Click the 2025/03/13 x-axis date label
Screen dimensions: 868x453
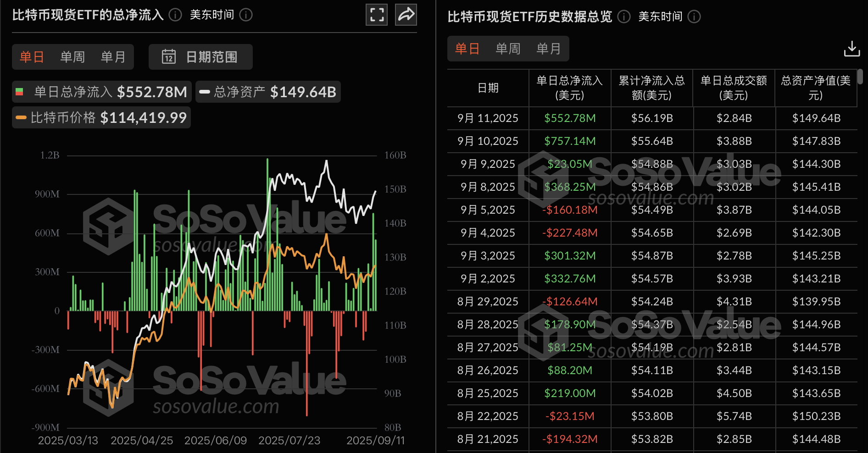tap(68, 441)
